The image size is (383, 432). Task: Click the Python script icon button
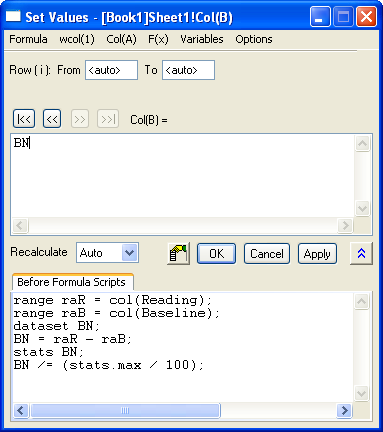(178, 254)
